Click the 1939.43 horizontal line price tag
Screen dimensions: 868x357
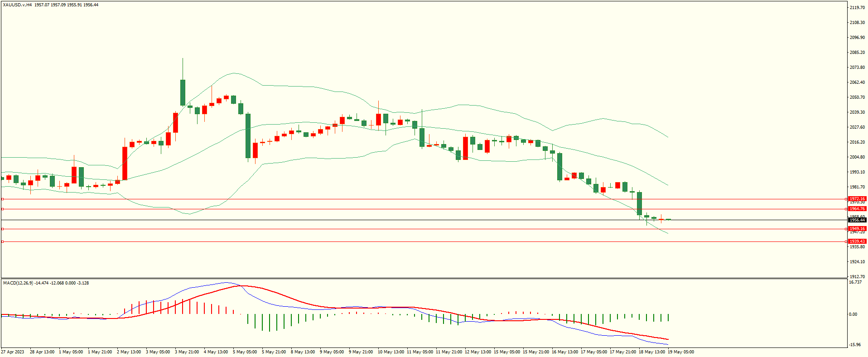(x=857, y=241)
